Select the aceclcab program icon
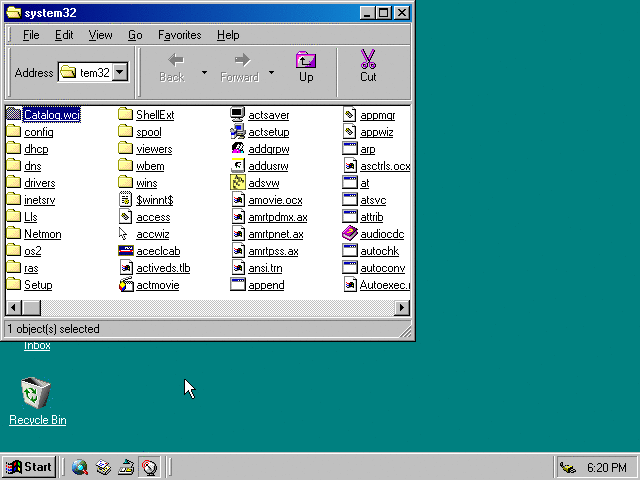This screenshot has height=480, width=640. (x=126, y=251)
